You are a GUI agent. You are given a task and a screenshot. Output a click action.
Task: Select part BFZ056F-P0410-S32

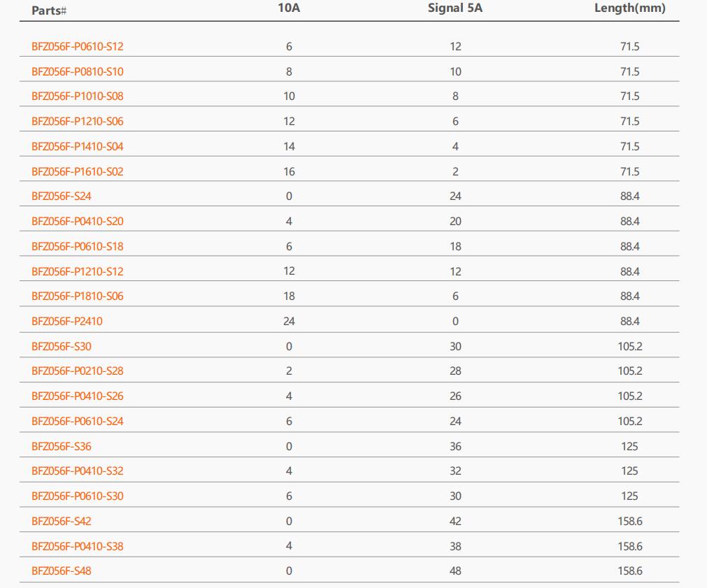[x=77, y=471]
